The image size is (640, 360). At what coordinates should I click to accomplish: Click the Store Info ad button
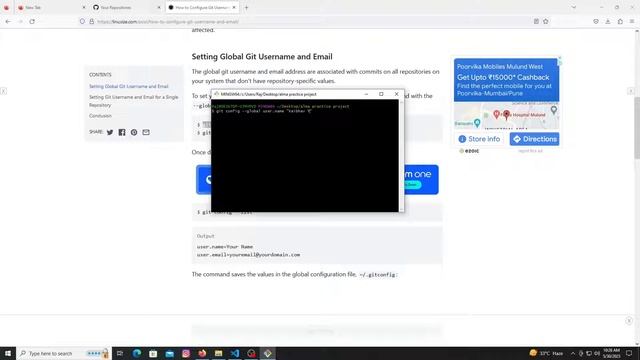(479, 139)
